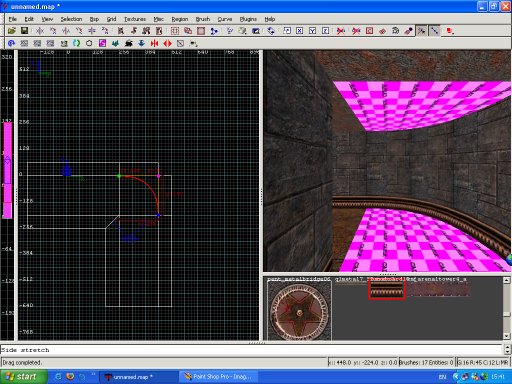The height and width of the screenshot is (384, 512).
Task: Click the Flip Z-axis toolbar icon
Action: coord(92,31)
